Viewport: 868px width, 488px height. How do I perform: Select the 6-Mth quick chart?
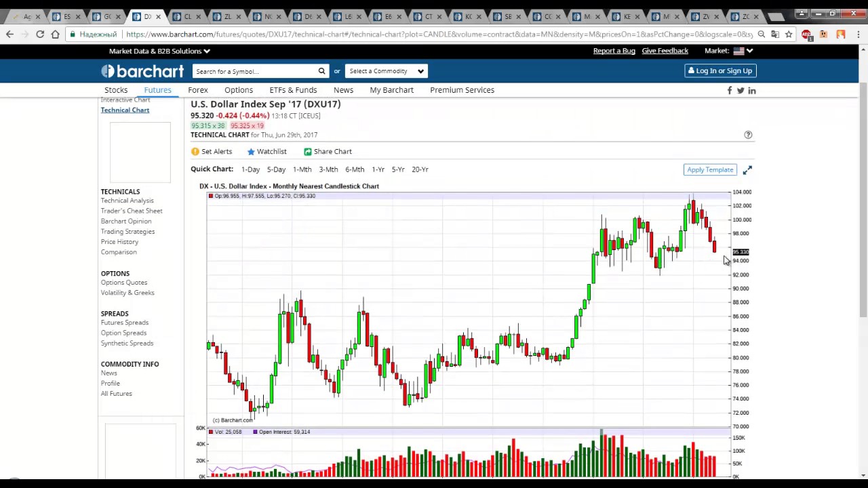click(355, 169)
